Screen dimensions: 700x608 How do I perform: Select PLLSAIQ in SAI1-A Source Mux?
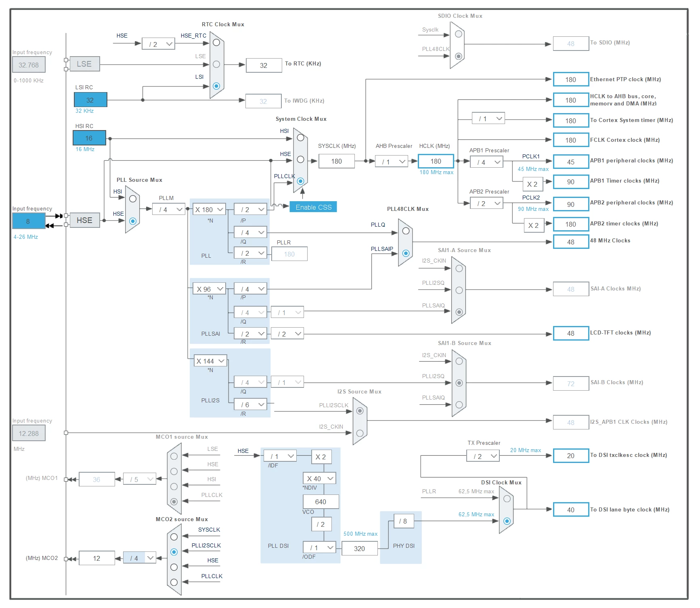coord(459,312)
